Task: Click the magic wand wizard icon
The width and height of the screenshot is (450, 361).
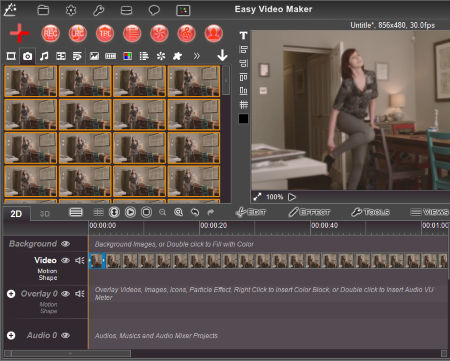Action: (x=10, y=10)
